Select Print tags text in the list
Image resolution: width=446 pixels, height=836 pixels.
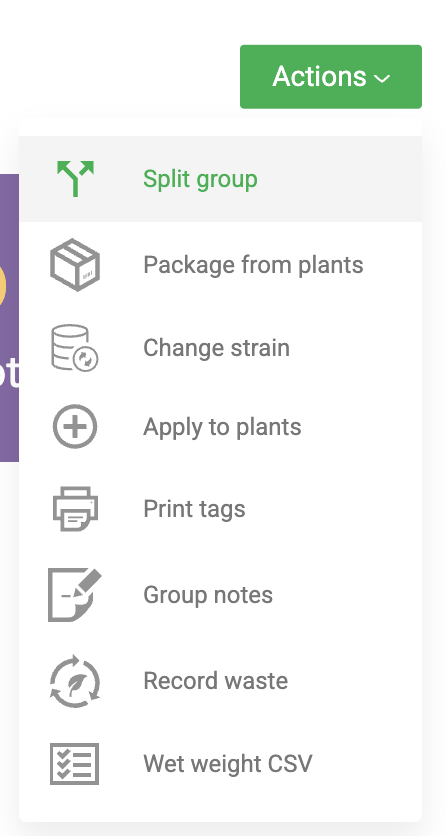[x=194, y=509]
